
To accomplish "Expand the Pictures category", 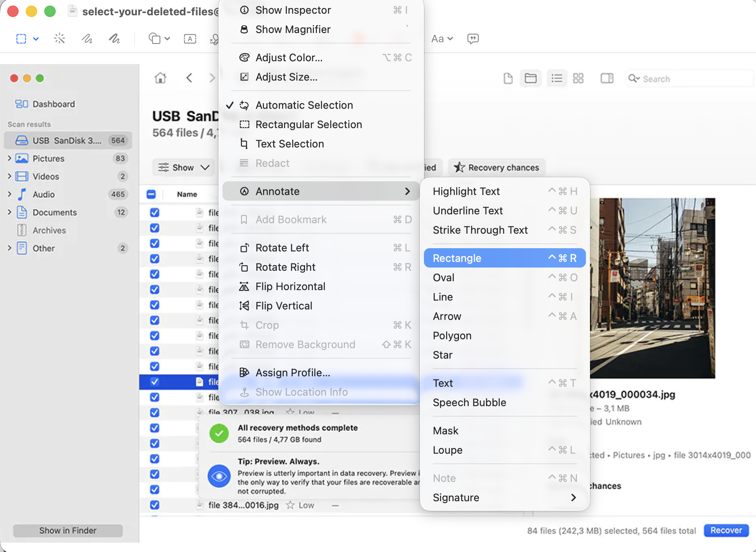I will 9,158.
